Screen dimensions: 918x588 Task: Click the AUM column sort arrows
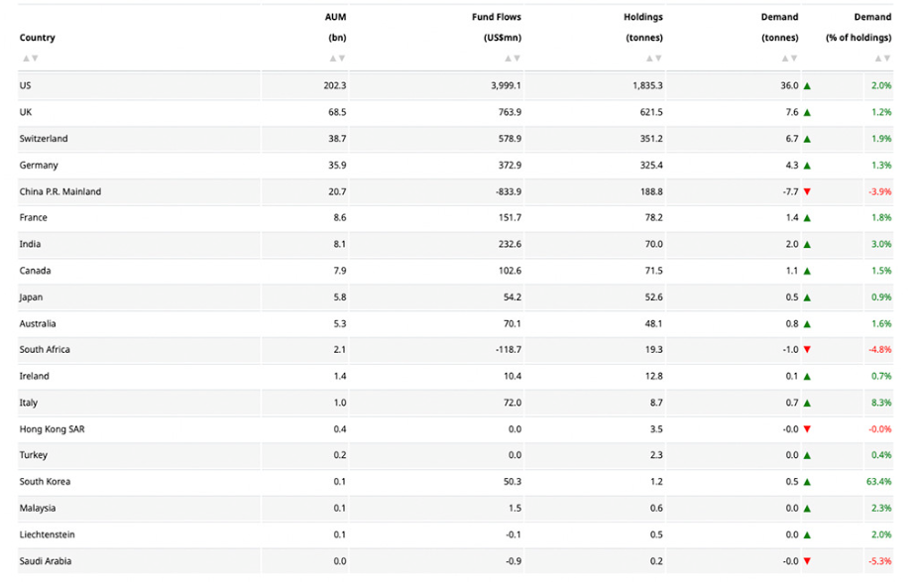point(336,59)
